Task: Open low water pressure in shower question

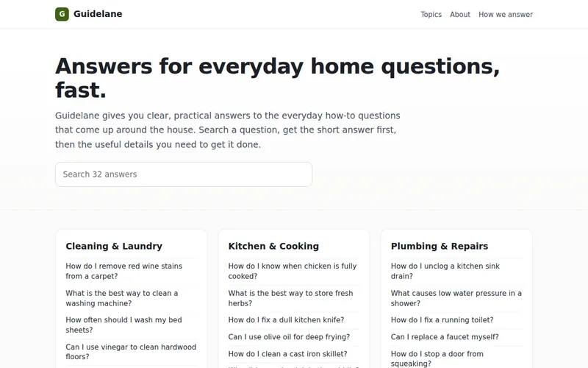Action: coord(456,298)
